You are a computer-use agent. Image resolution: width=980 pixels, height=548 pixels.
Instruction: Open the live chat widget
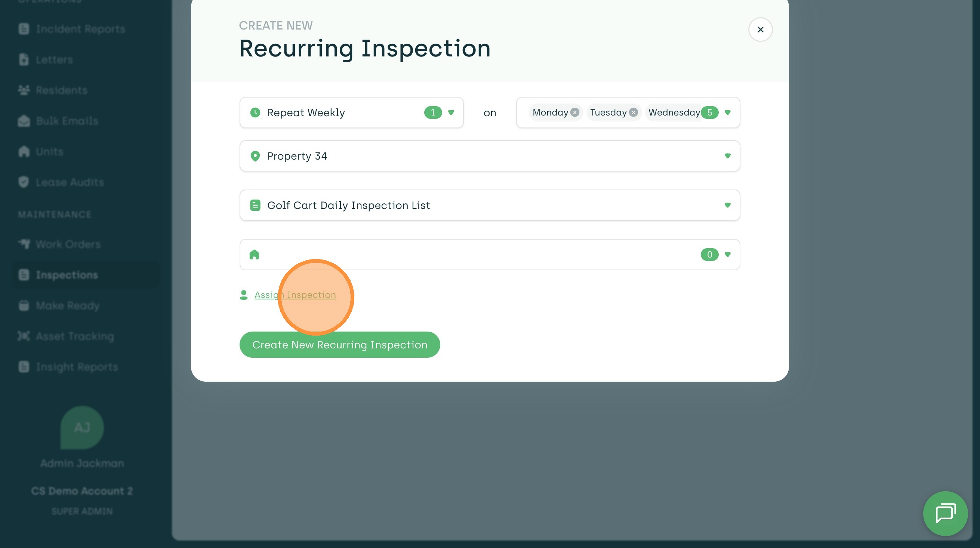point(945,513)
